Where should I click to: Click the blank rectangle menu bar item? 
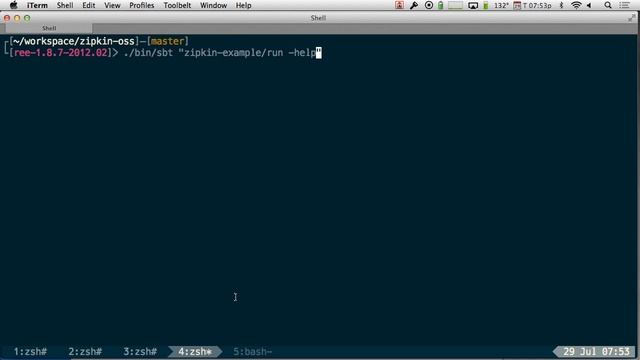[x=456, y=5]
